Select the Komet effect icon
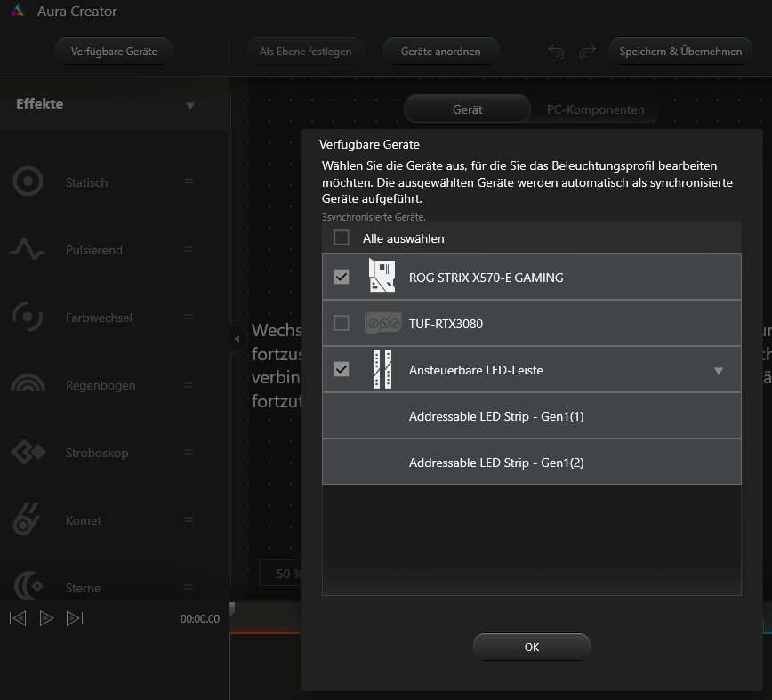This screenshot has height=700, width=772. coord(27,519)
